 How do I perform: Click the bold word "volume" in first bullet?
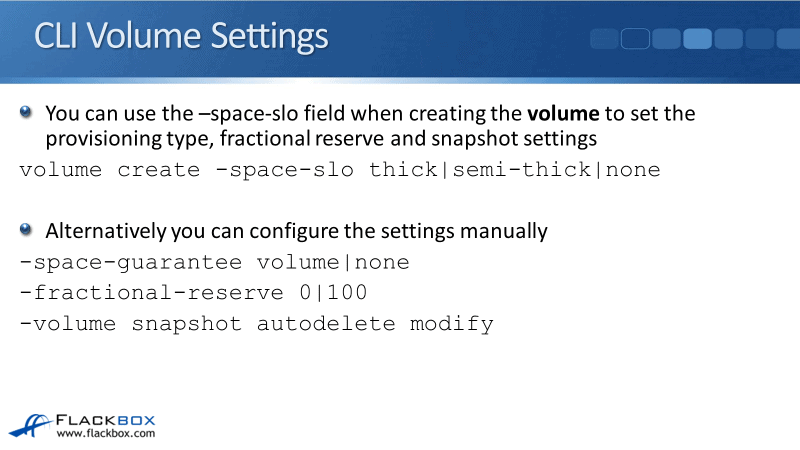point(559,114)
